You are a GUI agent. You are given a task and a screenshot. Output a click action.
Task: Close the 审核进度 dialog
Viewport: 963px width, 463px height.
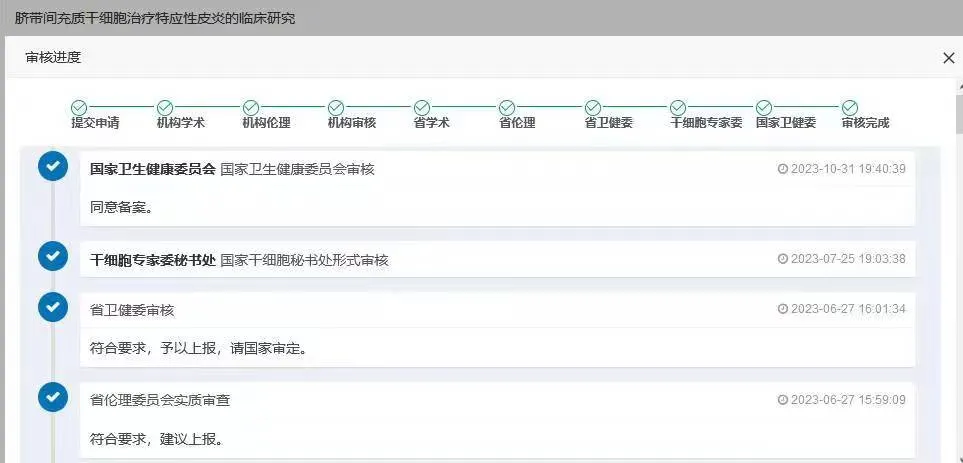948,58
